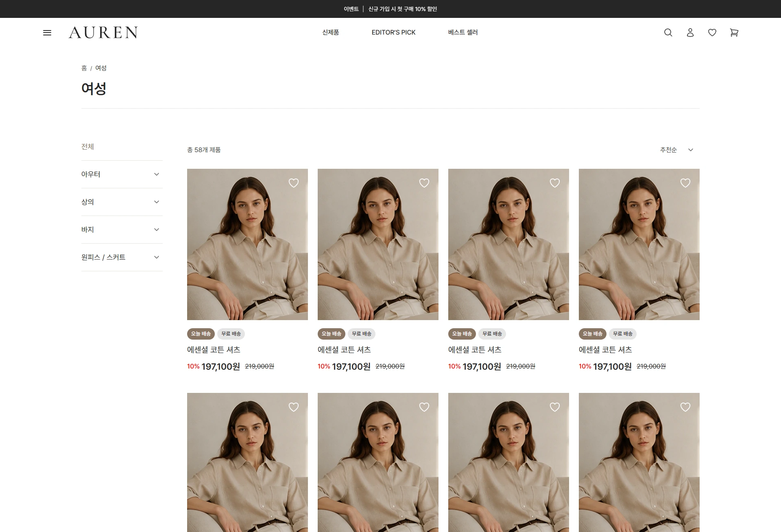Open first top-row product photo
Viewport: 781px width, 532px height.
(247, 244)
